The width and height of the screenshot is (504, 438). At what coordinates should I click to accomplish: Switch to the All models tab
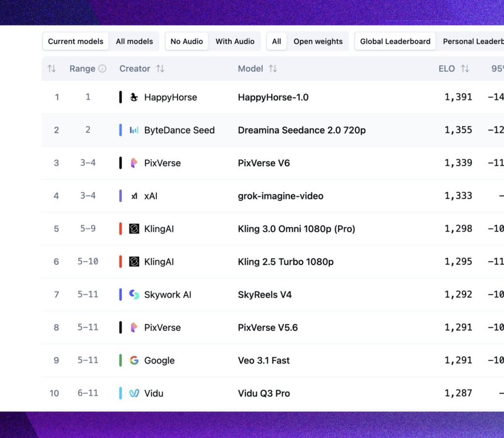click(134, 41)
